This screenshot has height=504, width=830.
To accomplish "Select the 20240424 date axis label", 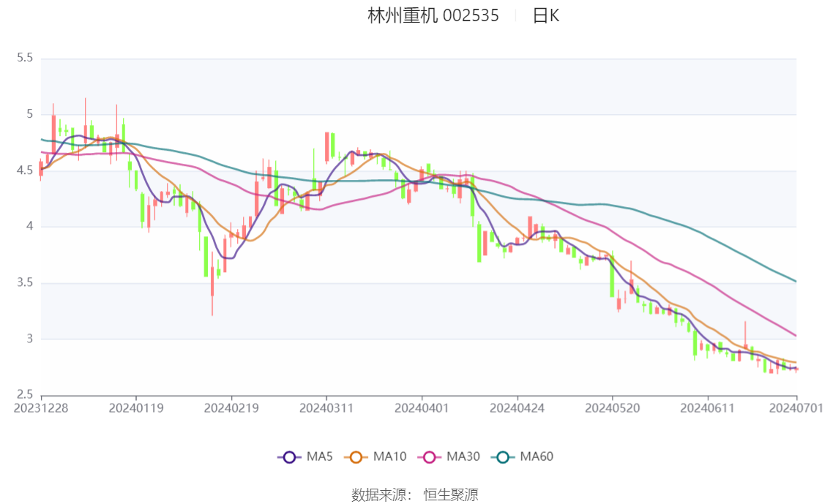I will (x=517, y=408).
